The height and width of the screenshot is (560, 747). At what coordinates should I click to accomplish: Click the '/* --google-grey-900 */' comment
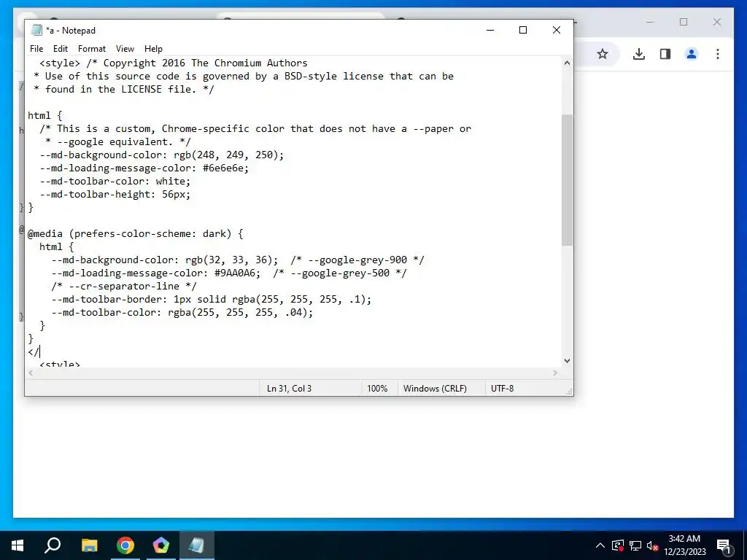[x=357, y=260]
